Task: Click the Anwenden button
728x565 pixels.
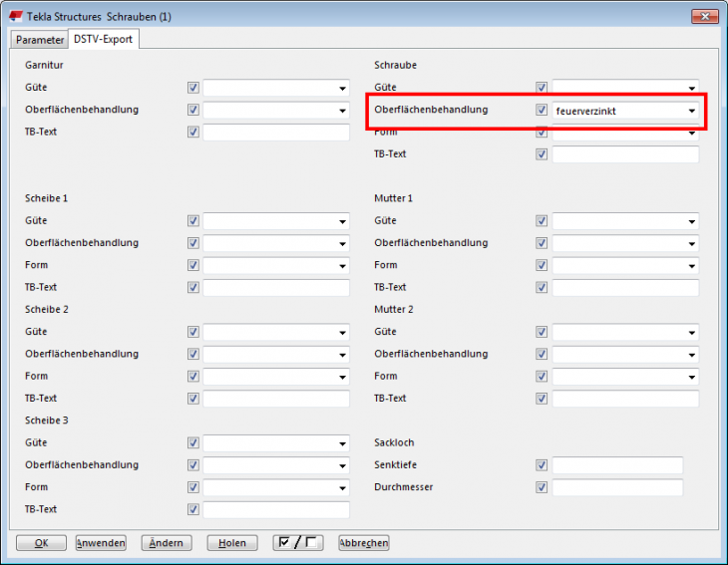Action: (101, 543)
